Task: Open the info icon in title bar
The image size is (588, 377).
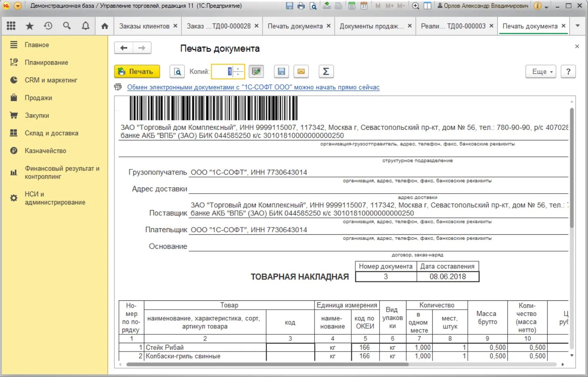Action: [537, 6]
